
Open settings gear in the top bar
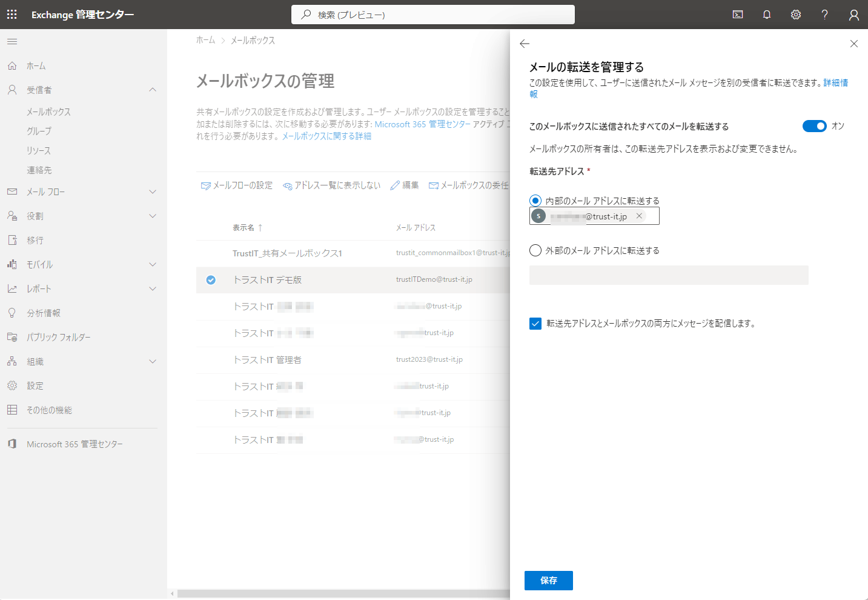click(x=796, y=15)
